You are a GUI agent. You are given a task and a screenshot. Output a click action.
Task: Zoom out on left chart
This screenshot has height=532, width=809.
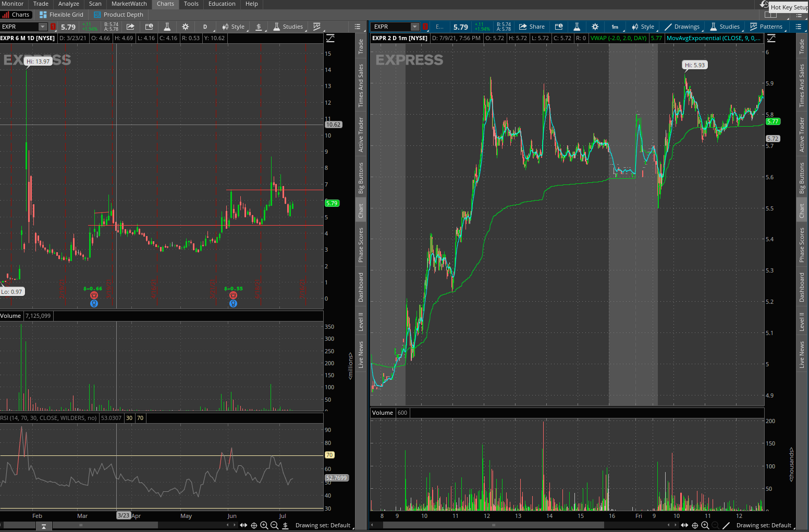pos(274,525)
